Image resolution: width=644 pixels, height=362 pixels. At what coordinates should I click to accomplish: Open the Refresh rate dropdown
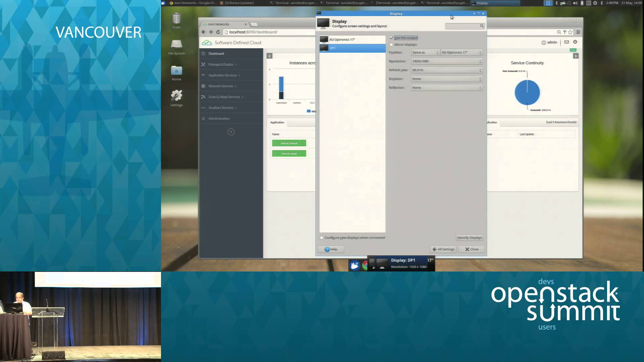point(446,70)
